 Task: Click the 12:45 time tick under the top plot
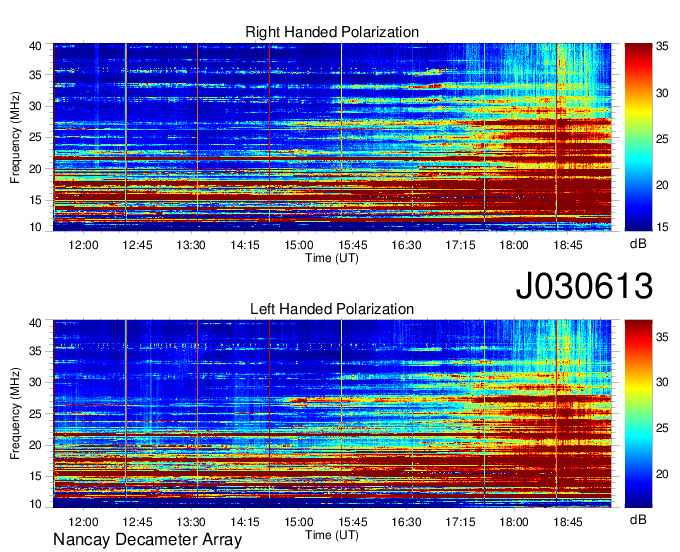pyautogui.click(x=137, y=245)
